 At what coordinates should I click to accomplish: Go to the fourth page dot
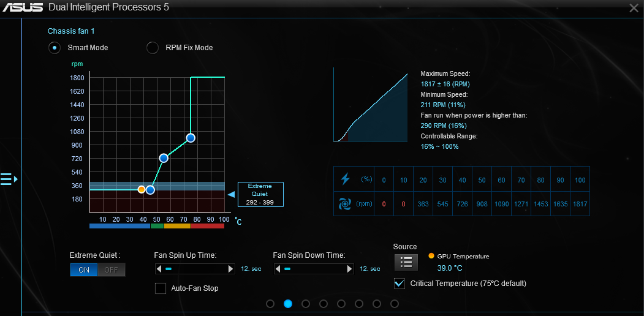click(x=324, y=304)
